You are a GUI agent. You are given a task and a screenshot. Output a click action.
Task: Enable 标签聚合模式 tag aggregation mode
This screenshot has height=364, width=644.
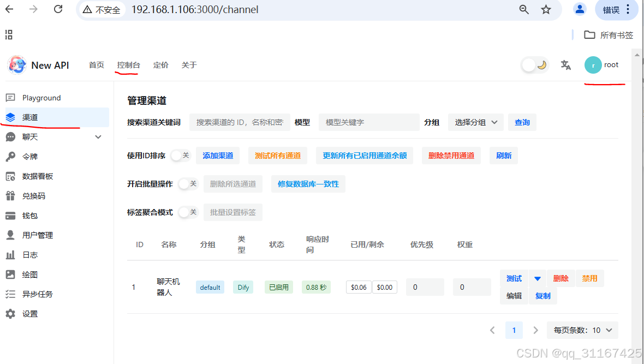tap(187, 212)
